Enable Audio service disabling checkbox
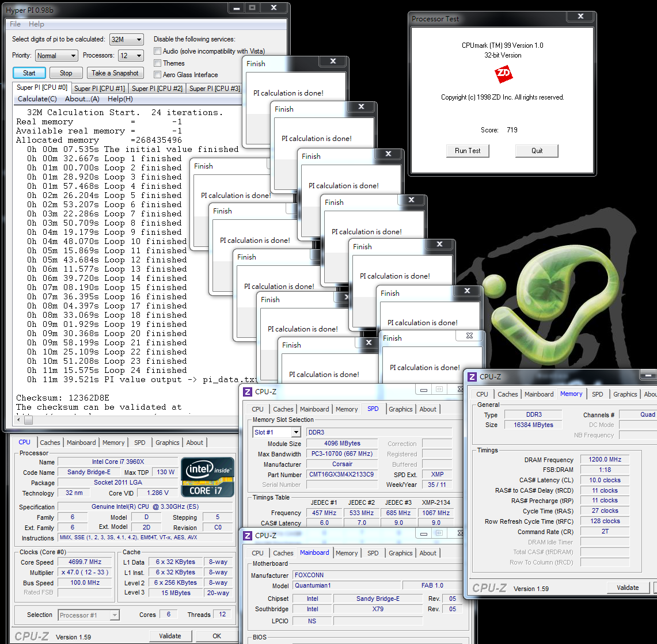The image size is (657, 644). 158,51
